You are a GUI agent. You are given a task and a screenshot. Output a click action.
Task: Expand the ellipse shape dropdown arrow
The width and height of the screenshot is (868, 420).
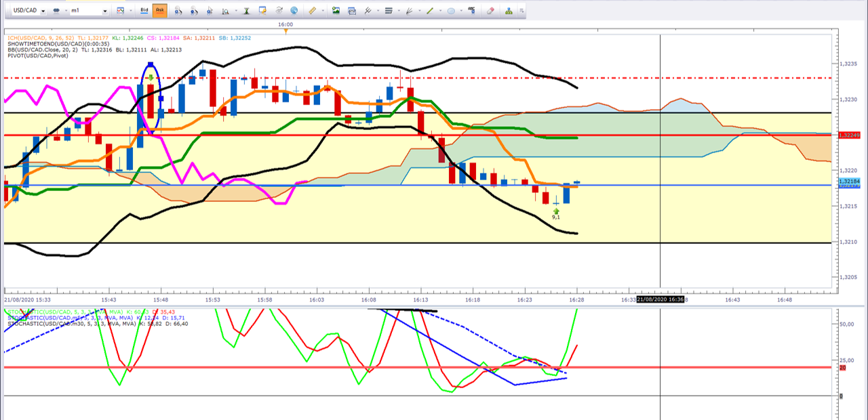(x=462, y=11)
